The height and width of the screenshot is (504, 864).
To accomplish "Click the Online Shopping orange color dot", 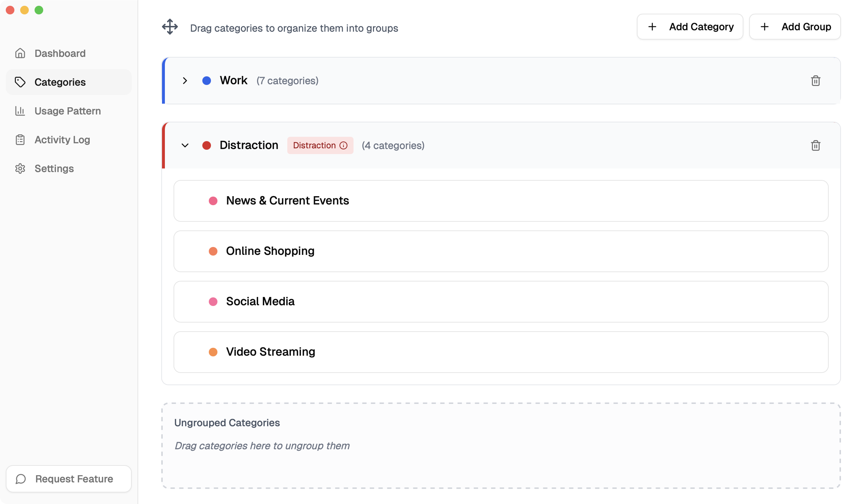I will [x=213, y=251].
